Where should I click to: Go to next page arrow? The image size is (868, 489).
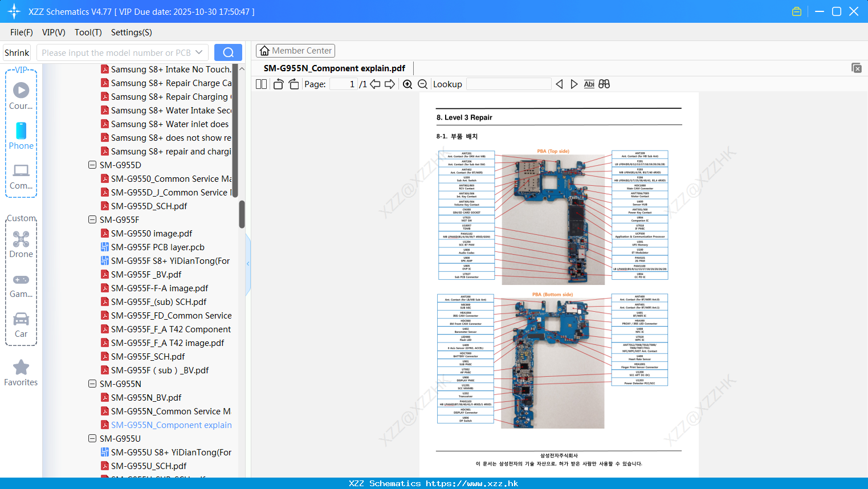tap(390, 84)
